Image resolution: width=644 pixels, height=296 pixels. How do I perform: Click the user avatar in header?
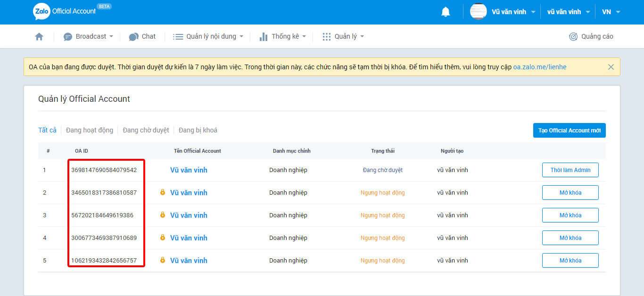pyautogui.click(x=478, y=12)
